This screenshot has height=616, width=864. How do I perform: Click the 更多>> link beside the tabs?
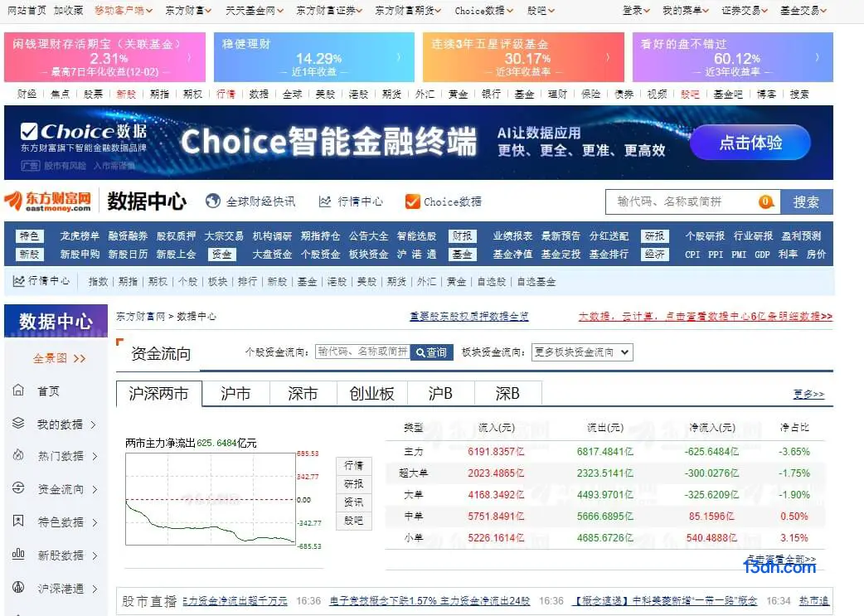[x=808, y=394]
